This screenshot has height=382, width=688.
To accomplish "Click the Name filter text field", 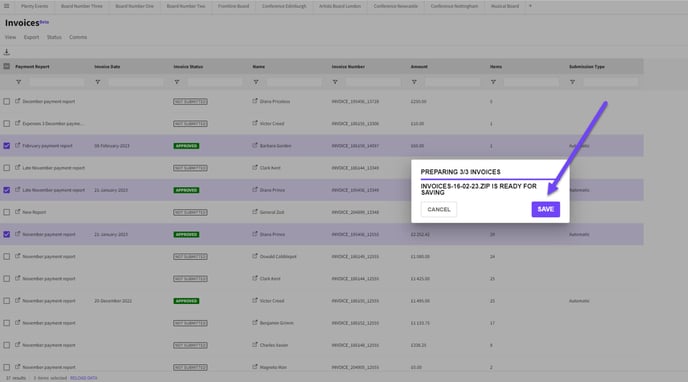I will pyautogui.click(x=294, y=82).
